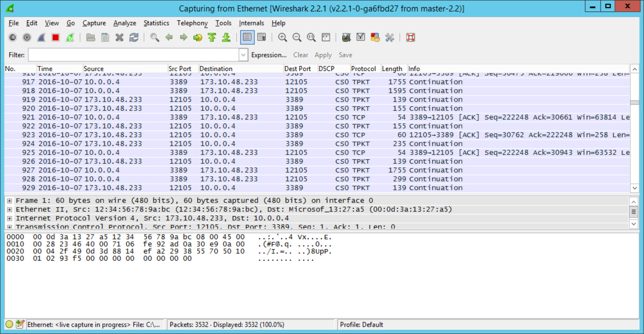
Task: Expand Internet Protocol Version 4 details
Action: pyautogui.click(x=9, y=218)
